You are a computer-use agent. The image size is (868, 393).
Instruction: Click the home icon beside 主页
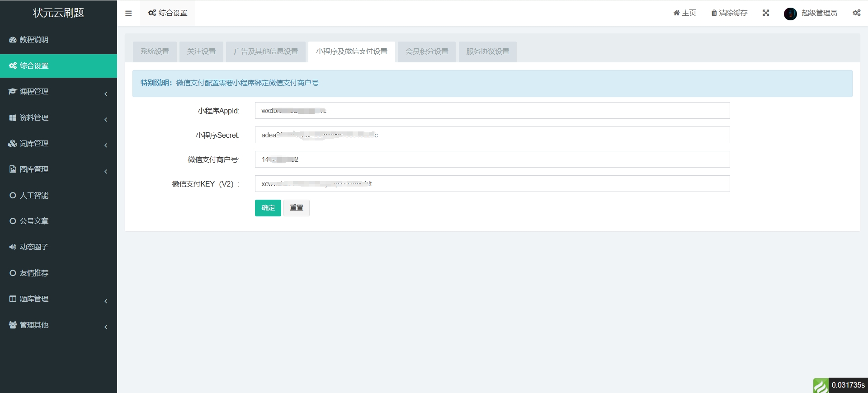[677, 13]
